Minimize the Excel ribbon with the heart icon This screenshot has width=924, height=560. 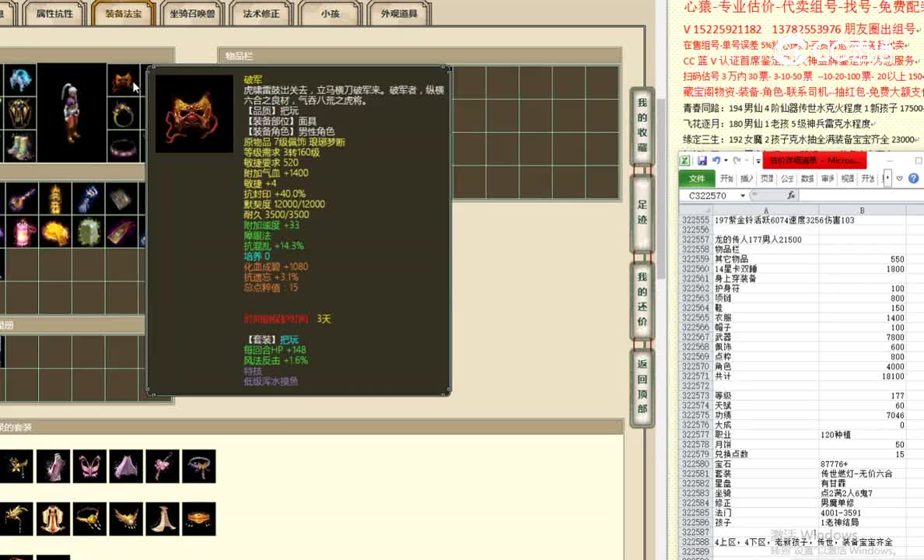click(x=899, y=178)
